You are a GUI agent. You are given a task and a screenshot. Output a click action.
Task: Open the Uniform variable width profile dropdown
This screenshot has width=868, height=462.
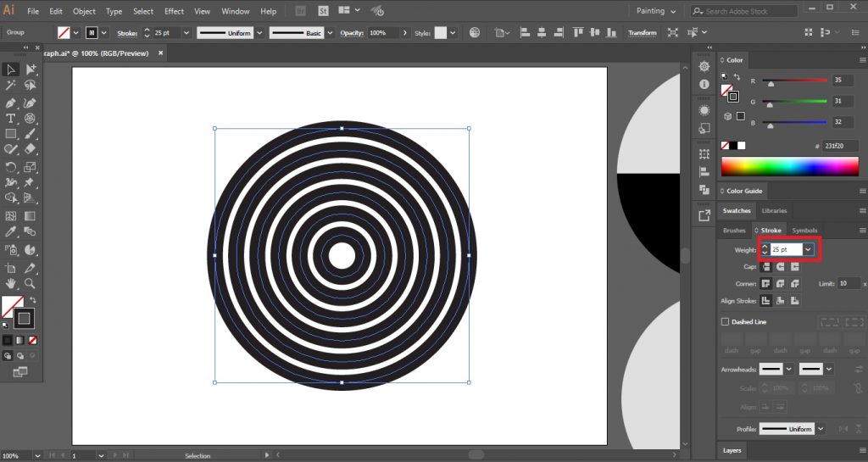point(259,33)
